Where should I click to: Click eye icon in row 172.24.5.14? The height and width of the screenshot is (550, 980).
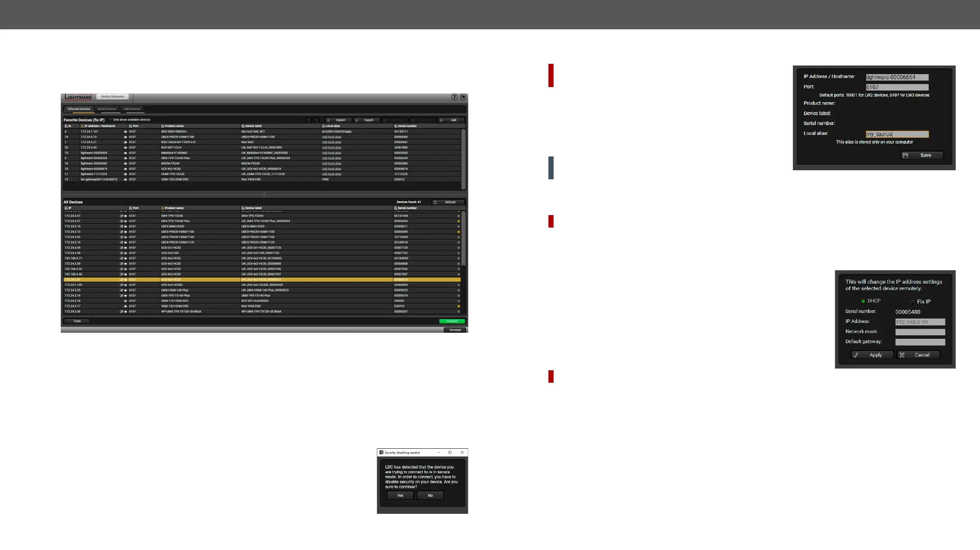125,243
